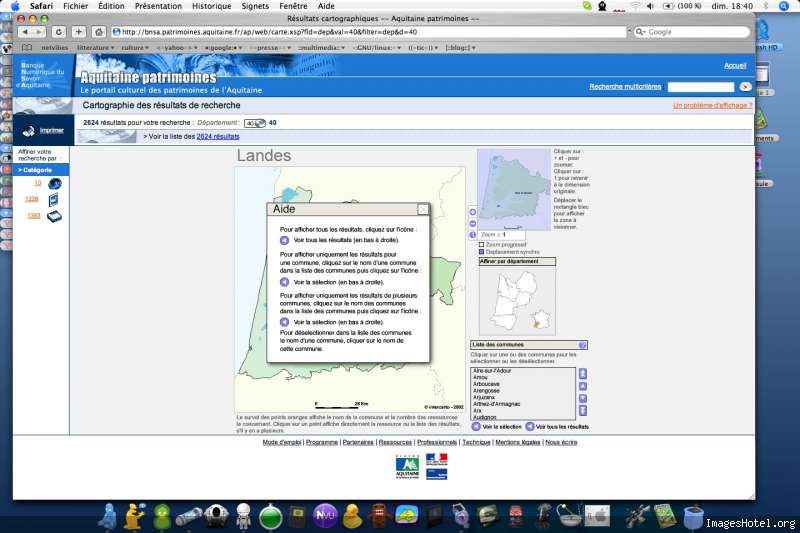Expand the google bookmarks folder
Viewport: 800px width, 533px height.
(223, 47)
